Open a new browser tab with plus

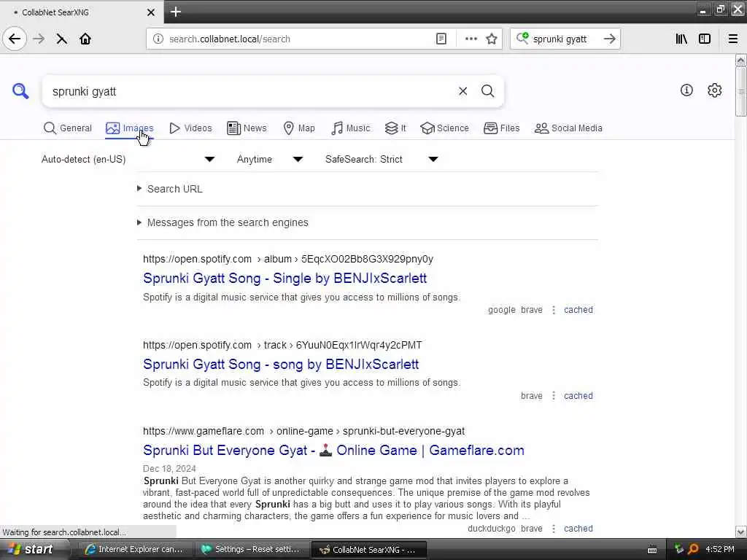pyautogui.click(x=175, y=12)
